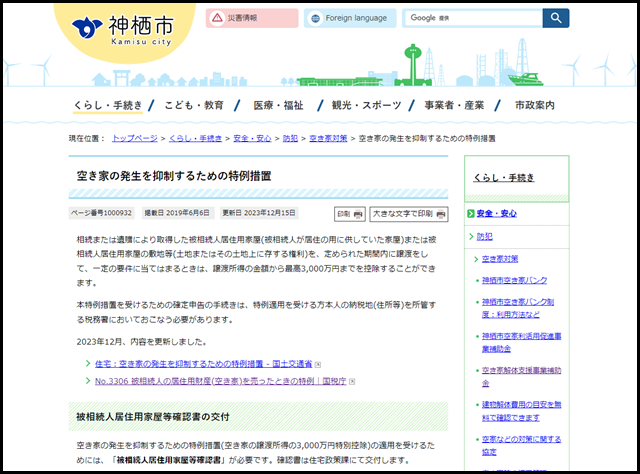Open the 観光・スポーツ menu

click(x=366, y=105)
